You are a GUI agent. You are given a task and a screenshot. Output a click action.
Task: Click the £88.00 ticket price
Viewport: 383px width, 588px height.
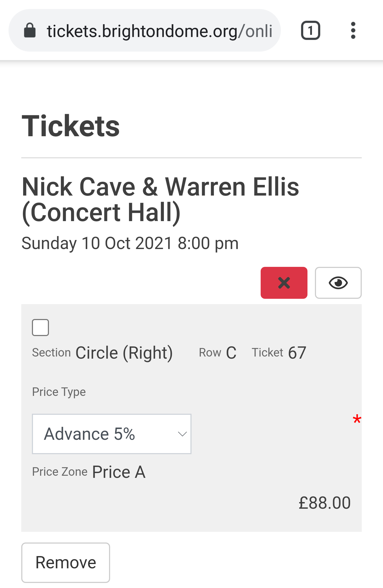(324, 503)
